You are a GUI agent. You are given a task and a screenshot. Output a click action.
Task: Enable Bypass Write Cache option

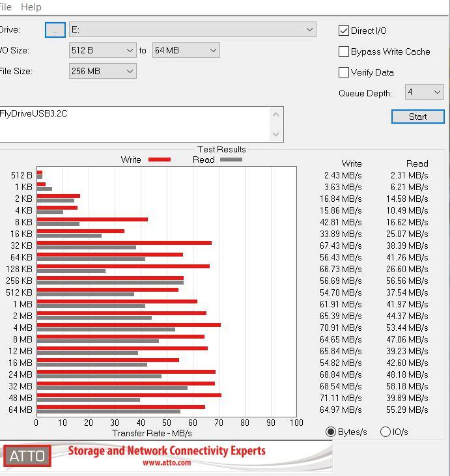coord(345,51)
